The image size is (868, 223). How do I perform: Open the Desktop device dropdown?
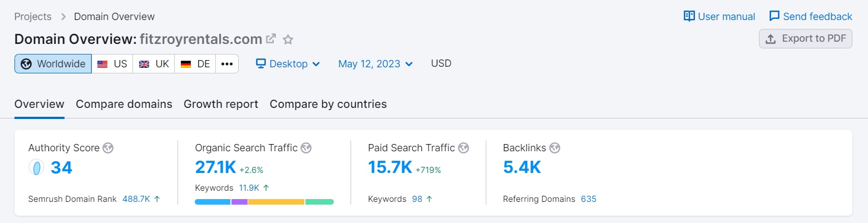coord(288,64)
